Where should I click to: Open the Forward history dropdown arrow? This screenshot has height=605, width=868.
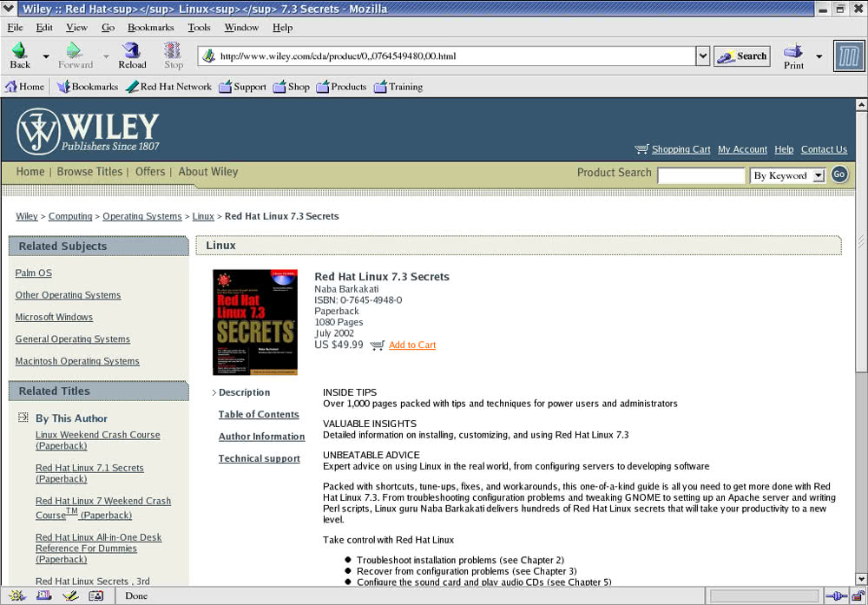click(106, 56)
